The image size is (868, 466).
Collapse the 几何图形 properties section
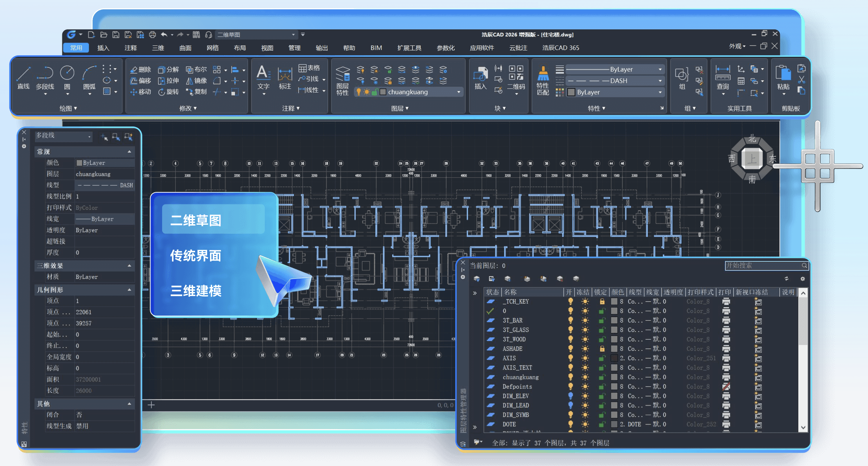pyautogui.click(x=129, y=290)
